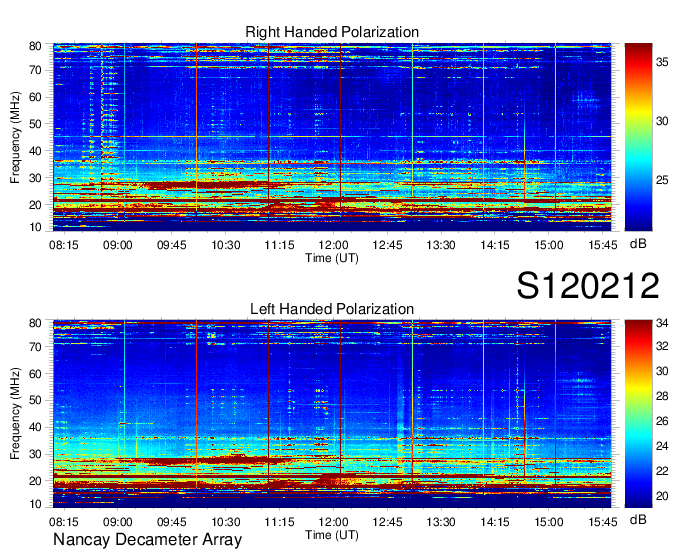Click "12:00" time tick under Left Handed plot
The image size is (680, 552).
point(333,522)
